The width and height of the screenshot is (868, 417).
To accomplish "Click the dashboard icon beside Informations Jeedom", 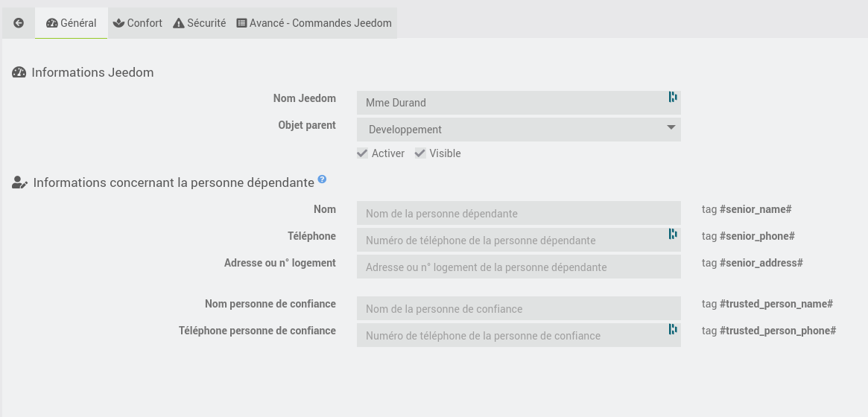I will point(19,72).
